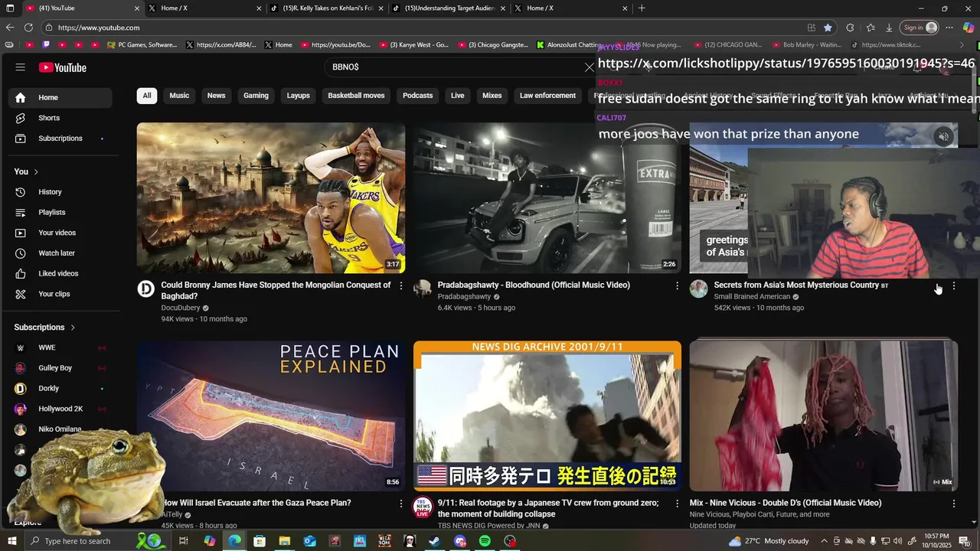
Task: Show hidden system tray icons
Action: coord(824,541)
